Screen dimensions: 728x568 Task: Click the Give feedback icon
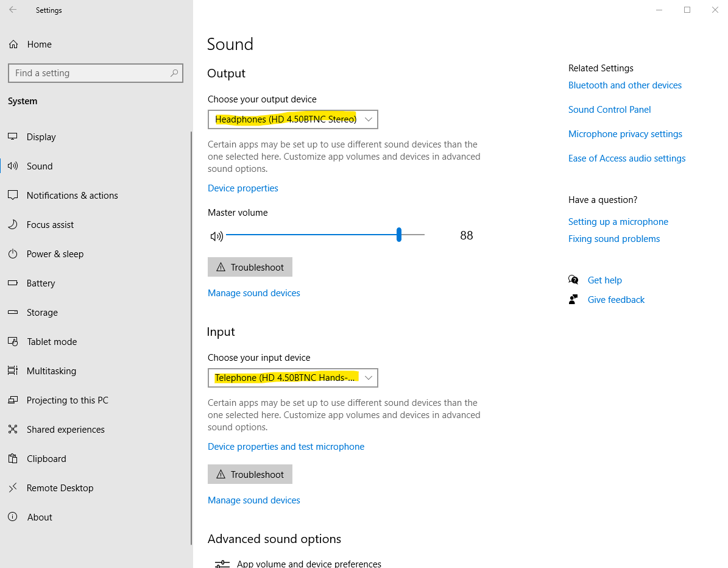573,299
